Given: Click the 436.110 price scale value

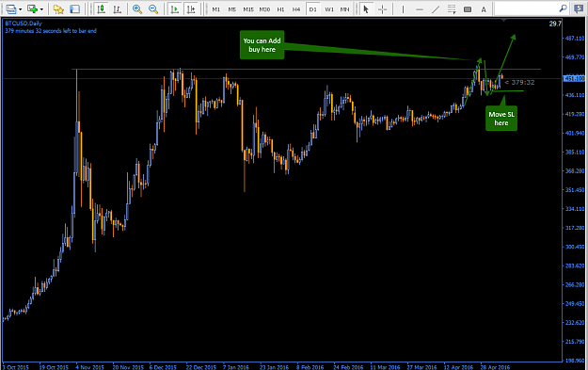Looking at the screenshot, I should coord(575,95).
